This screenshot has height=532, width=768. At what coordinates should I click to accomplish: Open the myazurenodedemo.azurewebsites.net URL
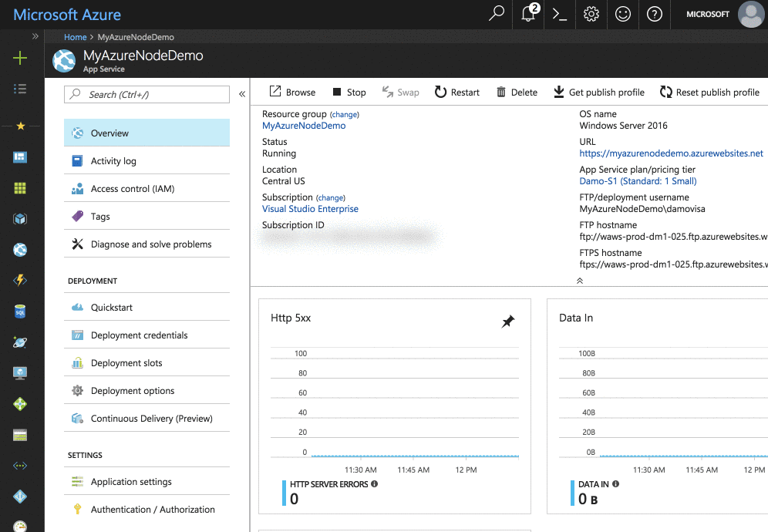[671, 153]
